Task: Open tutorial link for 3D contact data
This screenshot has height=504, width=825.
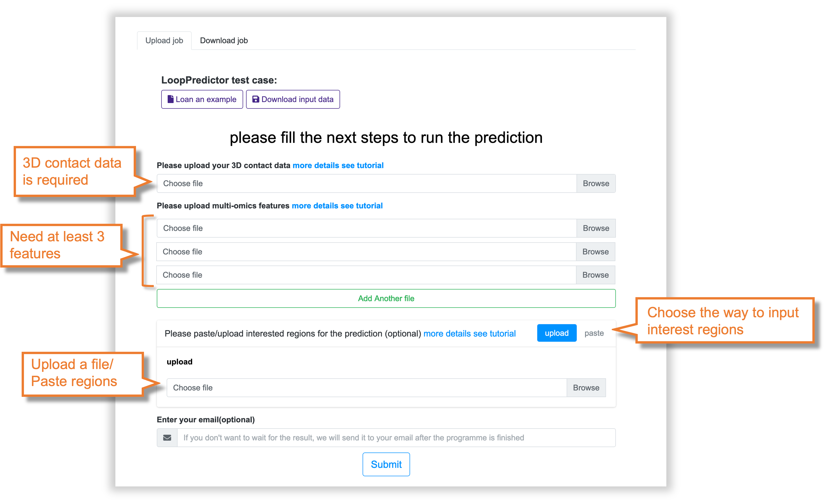Action: [338, 165]
